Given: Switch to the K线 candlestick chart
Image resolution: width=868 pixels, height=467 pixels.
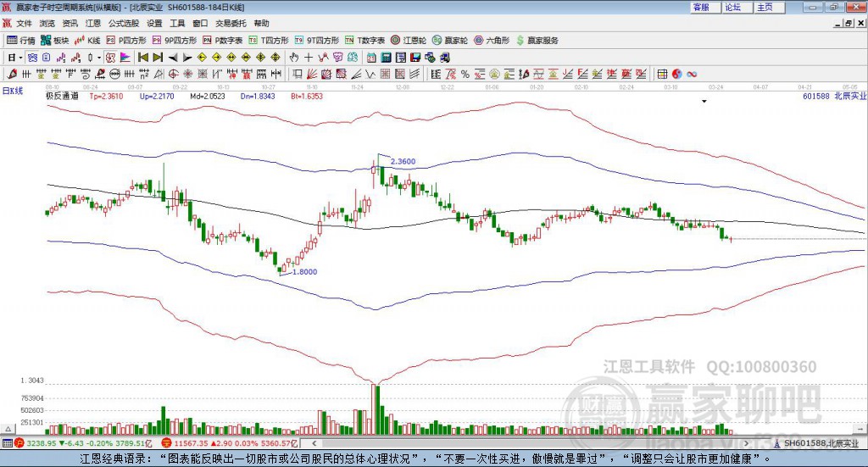Looking at the screenshot, I should 87,41.
